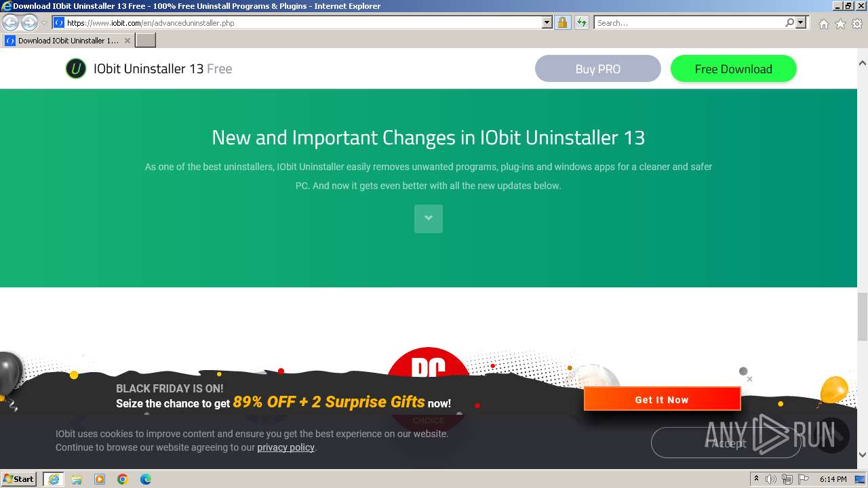Click the iobit.com address bar URL
This screenshot has height=488, width=868.
151,22
